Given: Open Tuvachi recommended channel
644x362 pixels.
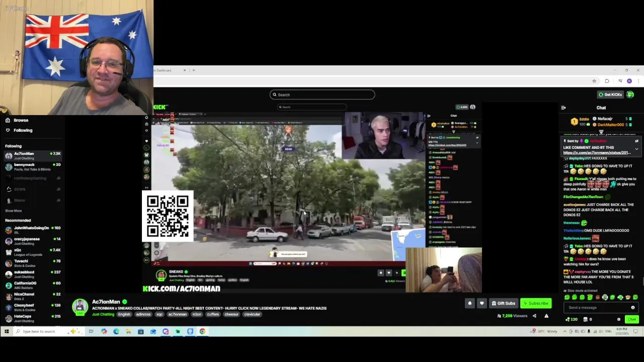Looking at the screenshot, I should [32, 263].
